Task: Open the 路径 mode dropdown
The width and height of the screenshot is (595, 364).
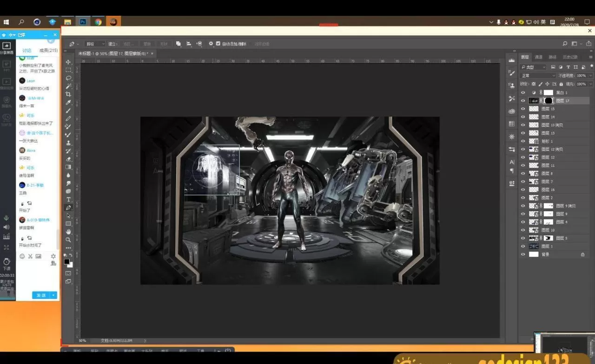Action: [95, 44]
